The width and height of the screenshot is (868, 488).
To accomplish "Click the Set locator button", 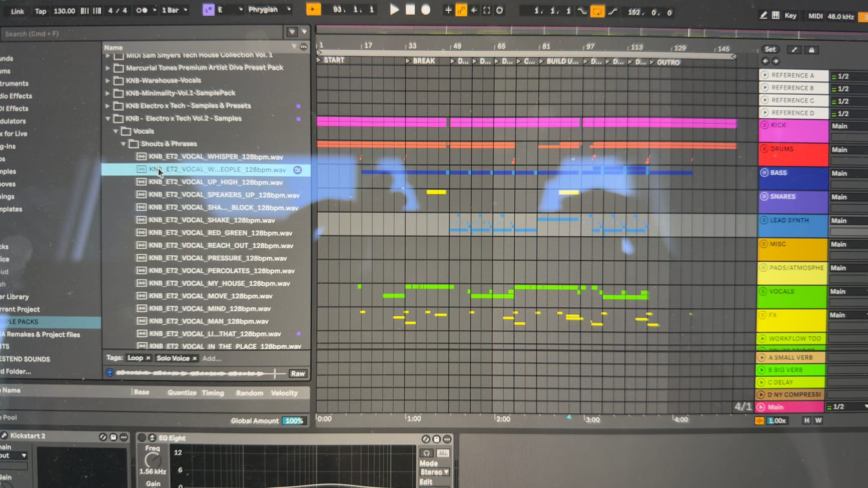I will click(770, 49).
